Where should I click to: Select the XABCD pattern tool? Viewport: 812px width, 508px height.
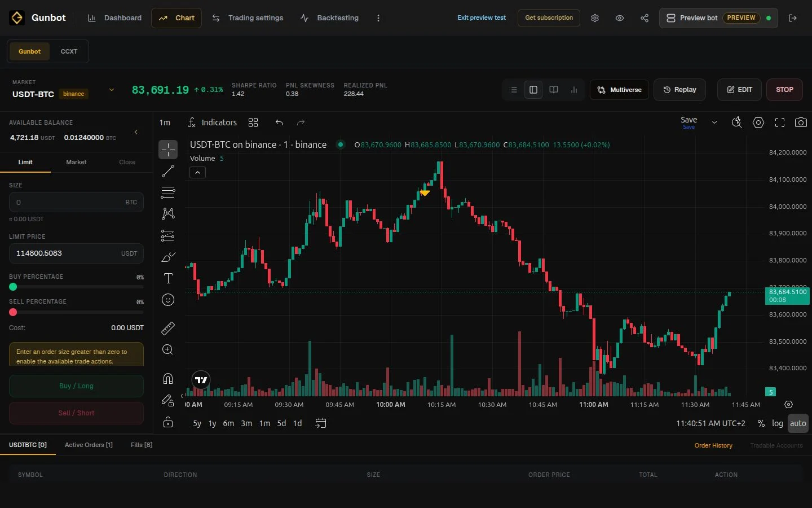[x=168, y=213]
